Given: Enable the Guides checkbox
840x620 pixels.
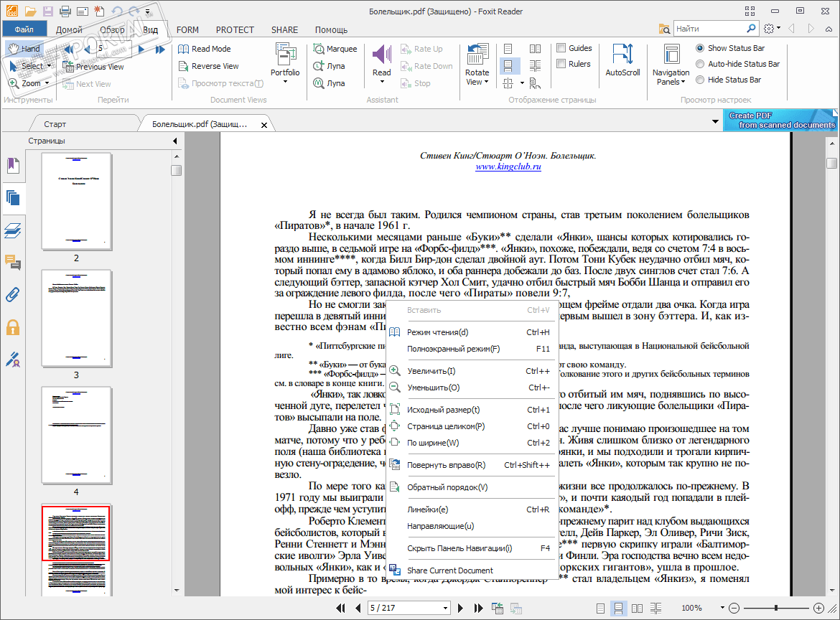Looking at the screenshot, I should 561,48.
